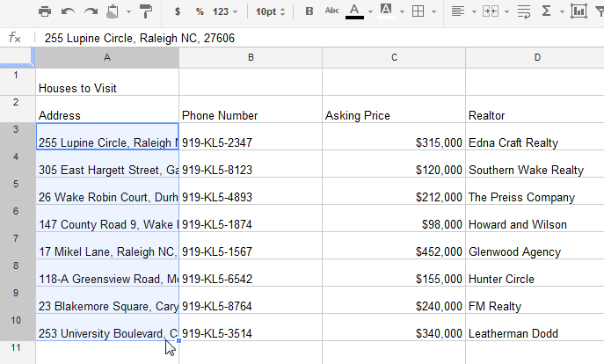This screenshot has height=364, width=604.
Task: Format as percent
Action: click(200, 11)
